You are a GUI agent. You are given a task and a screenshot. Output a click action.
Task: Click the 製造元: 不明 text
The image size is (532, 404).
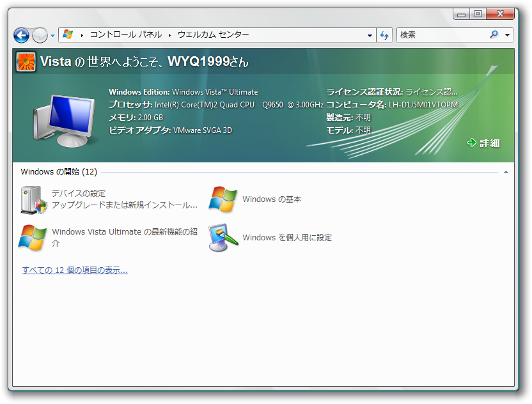point(348,118)
